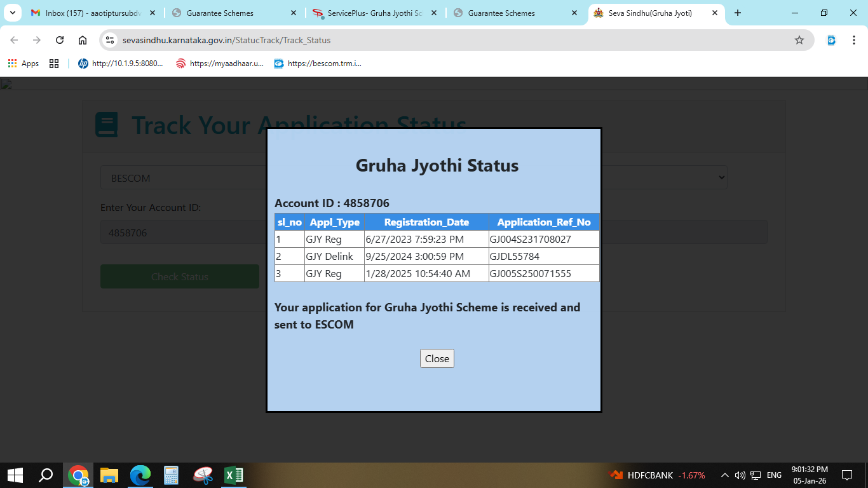Switch to second Guarantee Schemes tab
The height and width of the screenshot is (488, 868).
[514, 13]
